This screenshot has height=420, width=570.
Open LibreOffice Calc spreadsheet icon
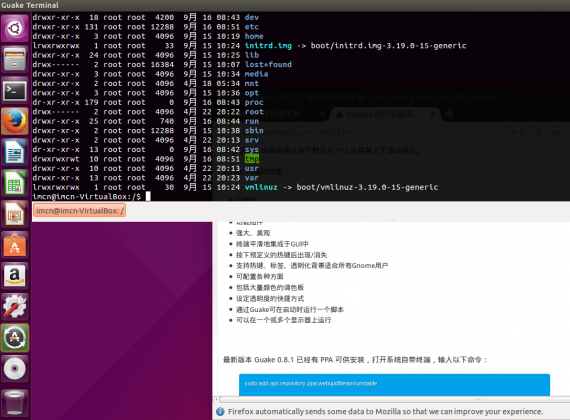coord(15,183)
